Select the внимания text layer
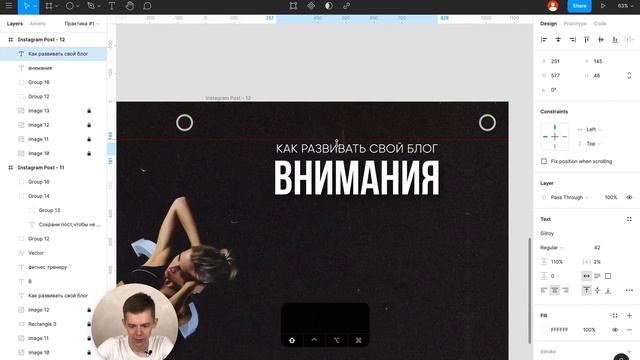Image resolution: width=640 pixels, height=360 pixels. pos(40,68)
